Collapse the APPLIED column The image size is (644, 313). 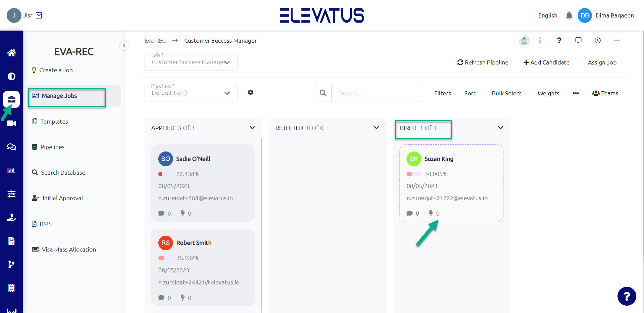(x=253, y=128)
